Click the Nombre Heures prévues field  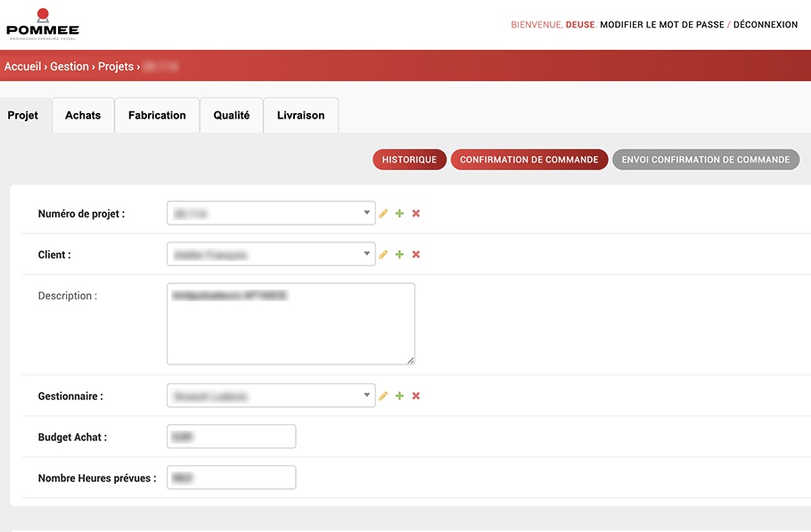(x=231, y=478)
